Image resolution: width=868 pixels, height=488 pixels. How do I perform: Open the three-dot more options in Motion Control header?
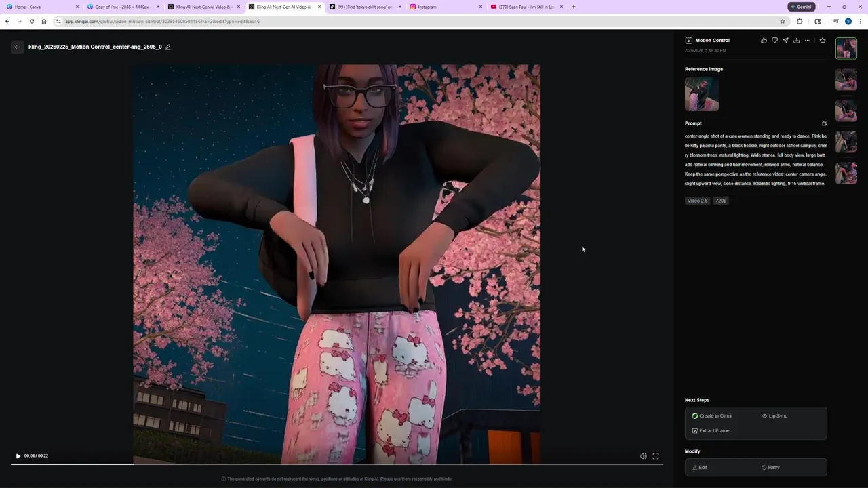(807, 41)
